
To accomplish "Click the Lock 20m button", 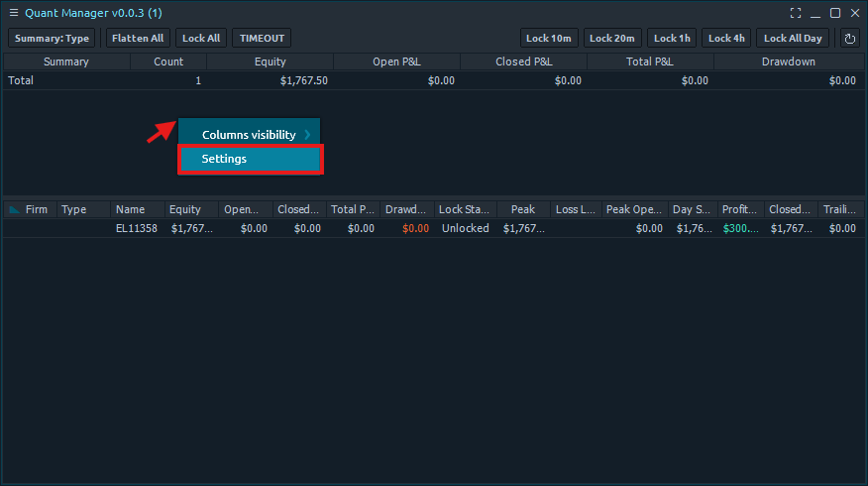I will pyautogui.click(x=612, y=39).
